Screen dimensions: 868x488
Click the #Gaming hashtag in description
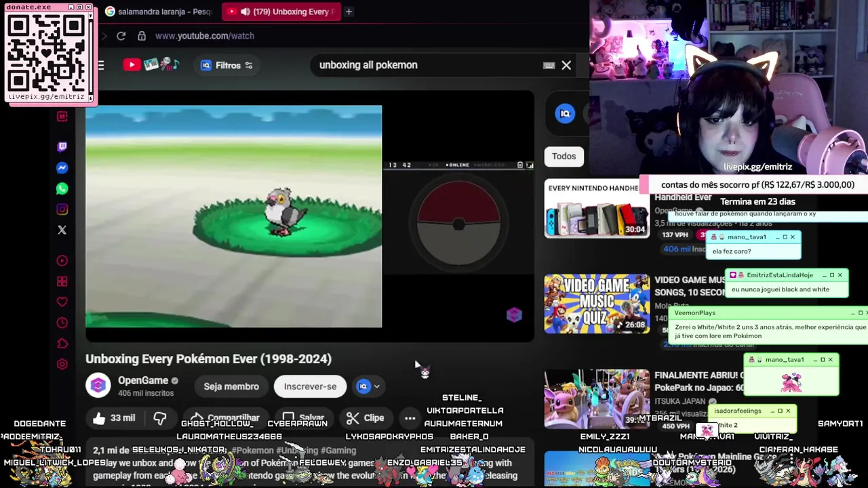point(338,450)
